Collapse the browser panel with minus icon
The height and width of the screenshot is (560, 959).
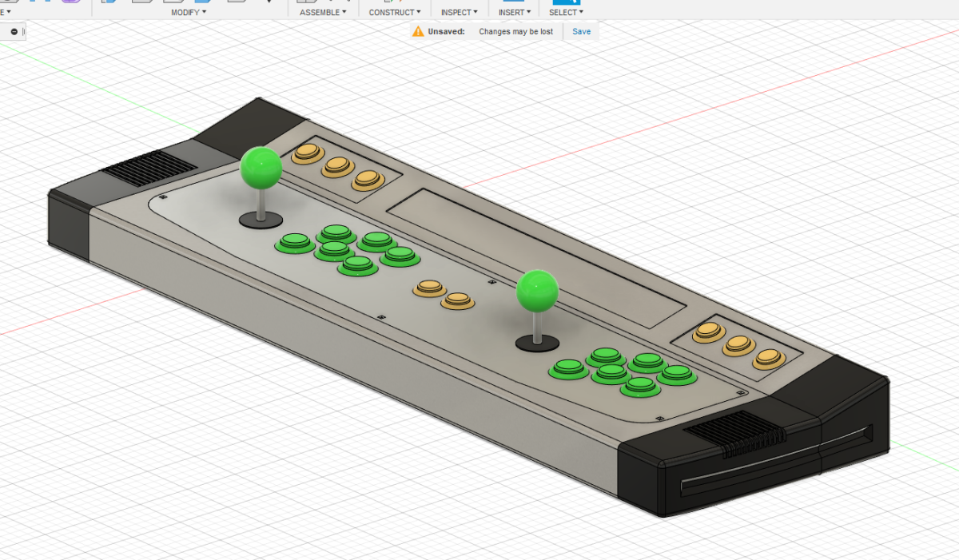[14, 31]
